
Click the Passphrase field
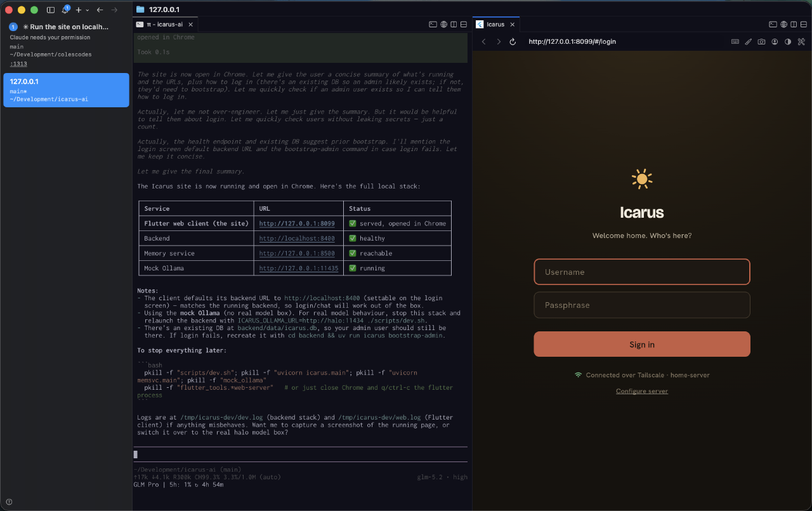coord(642,305)
